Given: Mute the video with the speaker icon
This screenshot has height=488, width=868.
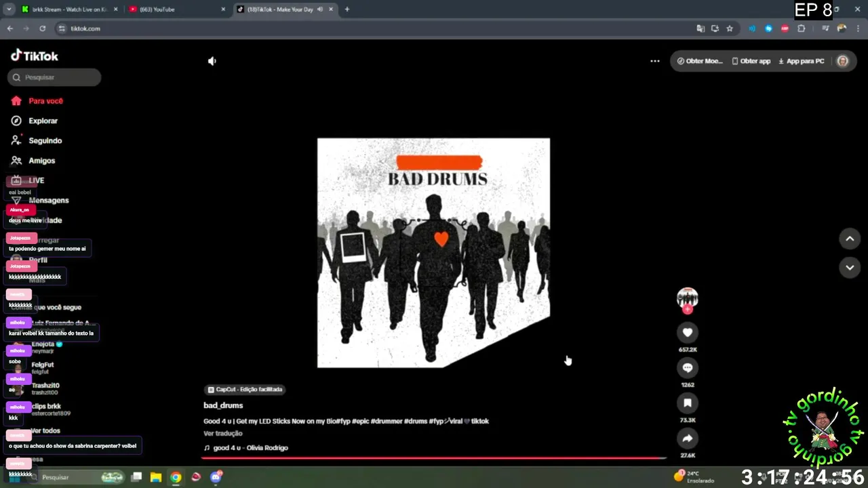Looking at the screenshot, I should (212, 61).
